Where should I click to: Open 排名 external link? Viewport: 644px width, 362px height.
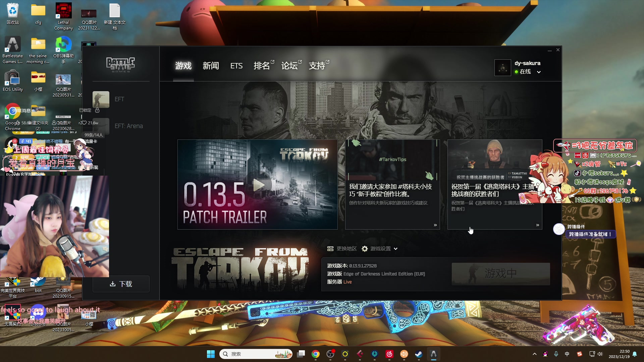pyautogui.click(x=262, y=66)
